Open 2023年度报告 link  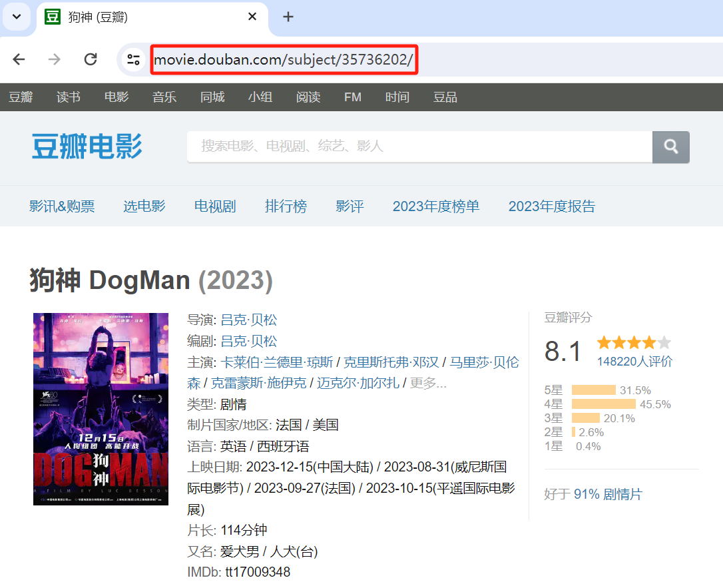point(551,206)
